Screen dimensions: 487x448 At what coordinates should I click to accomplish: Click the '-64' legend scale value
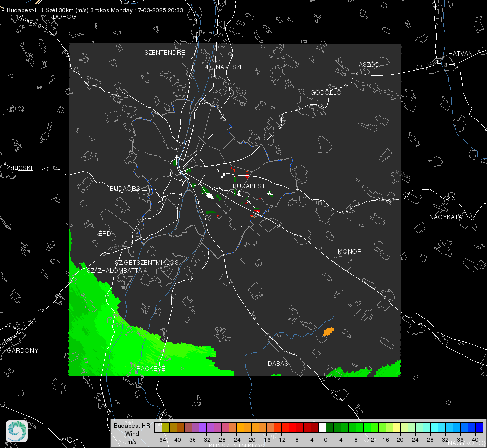pyautogui.click(x=162, y=440)
